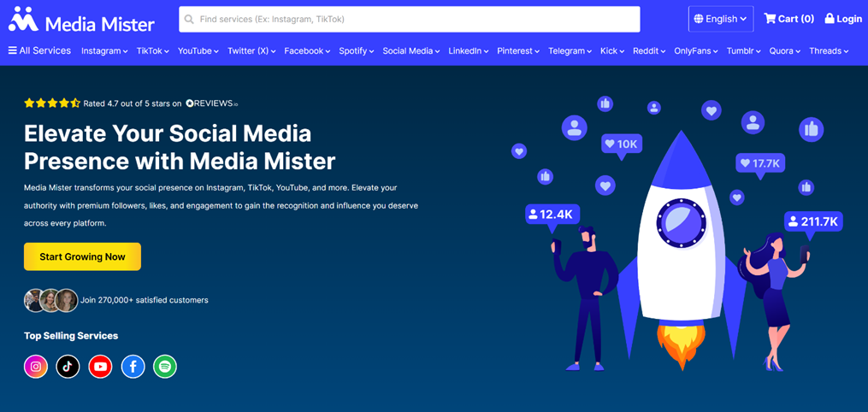This screenshot has height=412, width=868.
Task: Click the Instagram icon under Top Selling Services
Action: (x=36, y=367)
